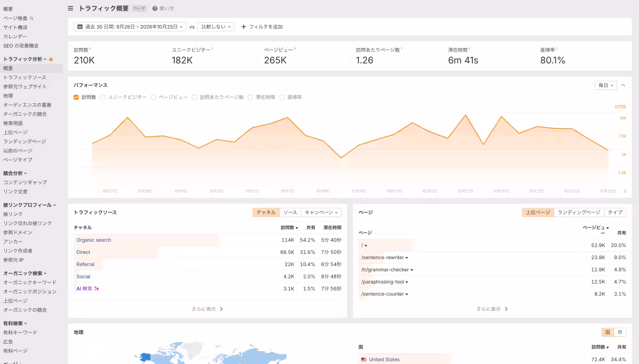The height and width of the screenshot is (364, 639).
Task: Click the フィルタを追加 button
Action: click(x=262, y=27)
